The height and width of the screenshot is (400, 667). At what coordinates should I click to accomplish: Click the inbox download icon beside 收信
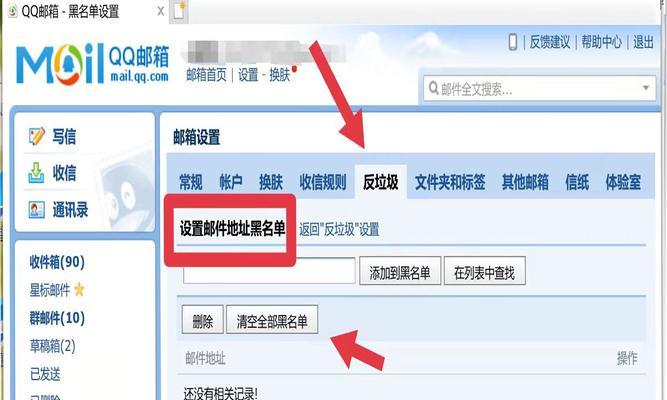point(36,173)
